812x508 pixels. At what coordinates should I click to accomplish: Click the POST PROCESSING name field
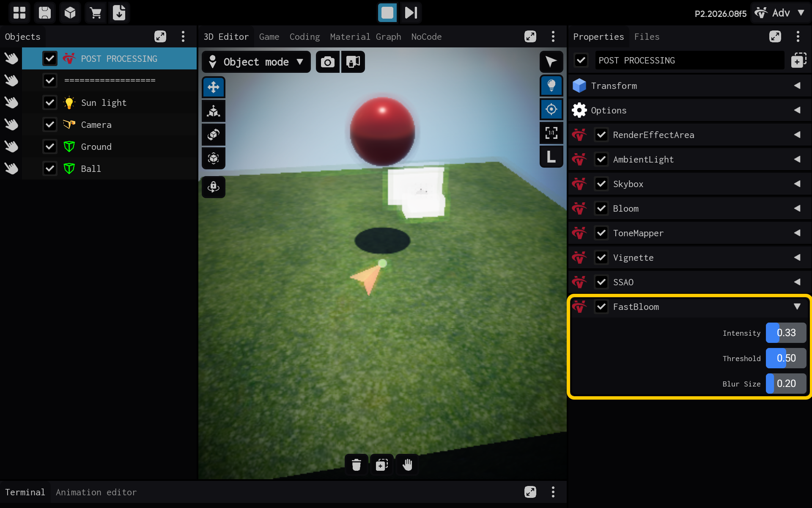pyautogui.click(x=690, y=61)
